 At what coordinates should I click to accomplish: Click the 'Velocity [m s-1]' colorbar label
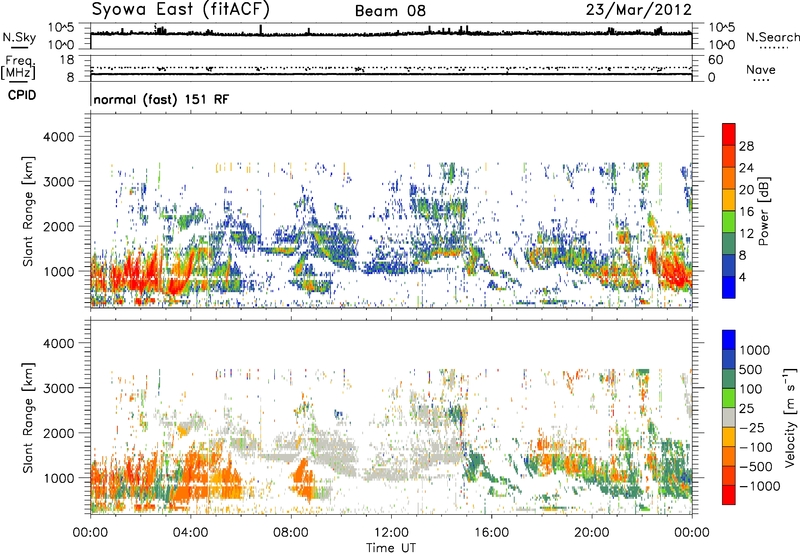pos(790,417)
